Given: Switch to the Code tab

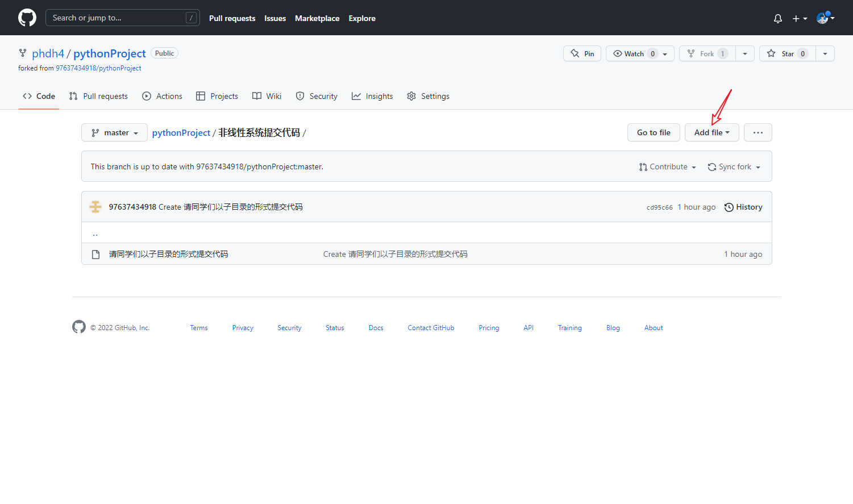Looking at the screenshot, I should click(x=39, y=96).
